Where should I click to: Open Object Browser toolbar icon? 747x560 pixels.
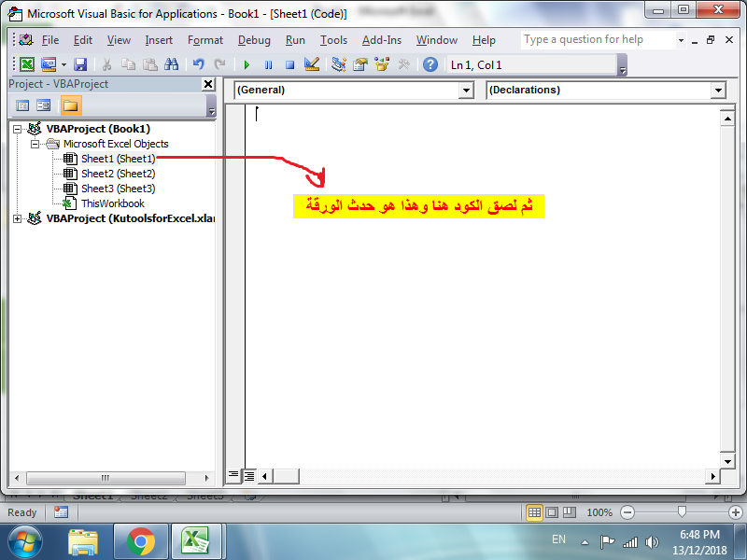click(x=382, y=64)
